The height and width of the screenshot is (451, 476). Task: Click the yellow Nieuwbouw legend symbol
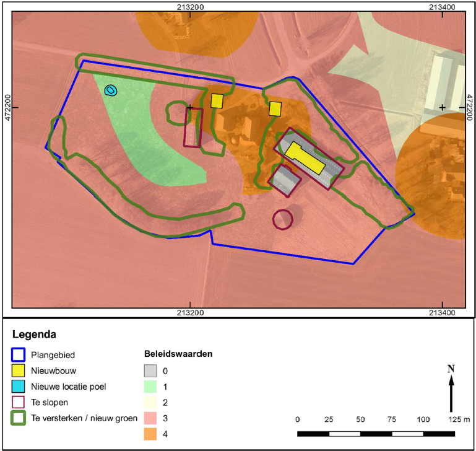coord(18,370)
